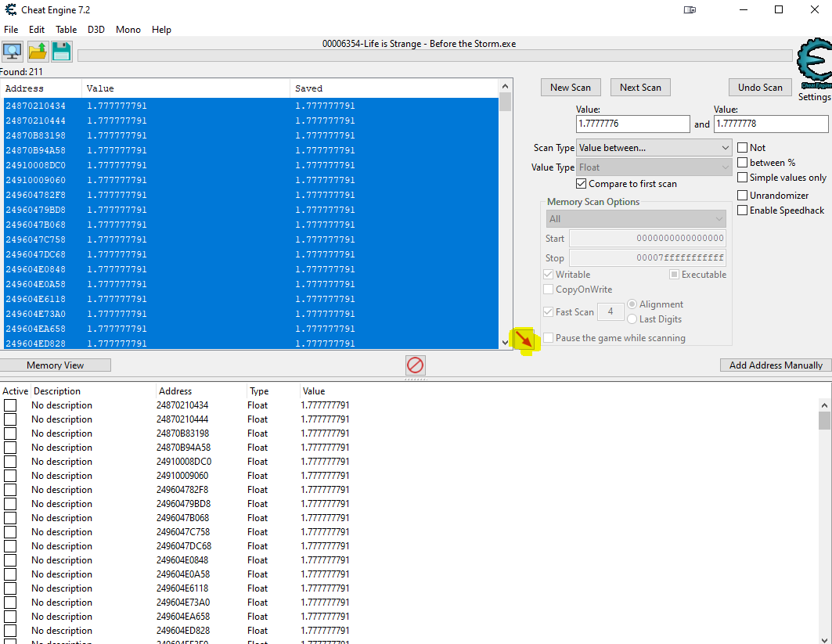Click the Fast Scan alignment number field

[x=610, y=312]
